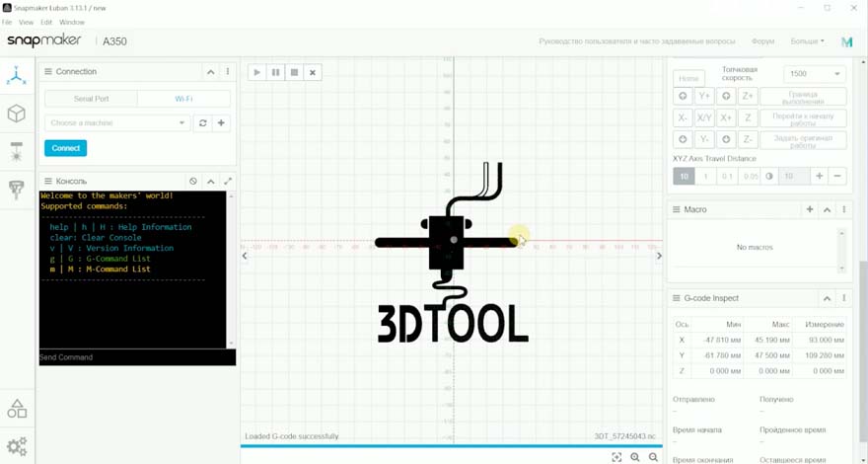Open the Macro panel options menu
This screenshot has width=868, height=464.
(844, 209)
